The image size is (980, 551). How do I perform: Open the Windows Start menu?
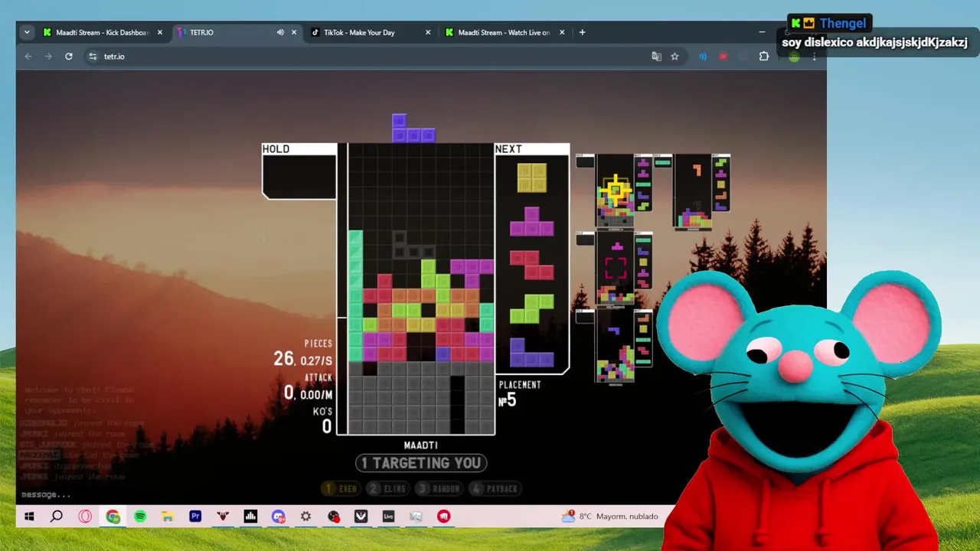coord(29,517)
